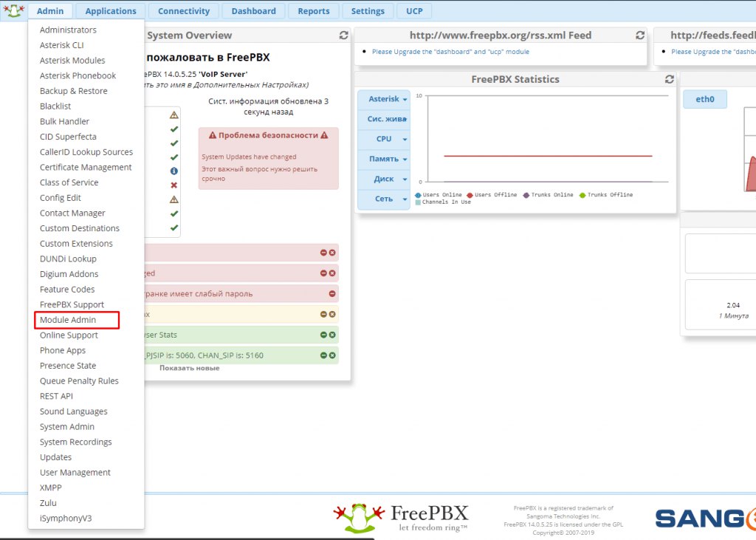The width and height of the screenshot is (756, 540).
Task: Expand the CPU statistics dropdown
Action: click(384, 139)
